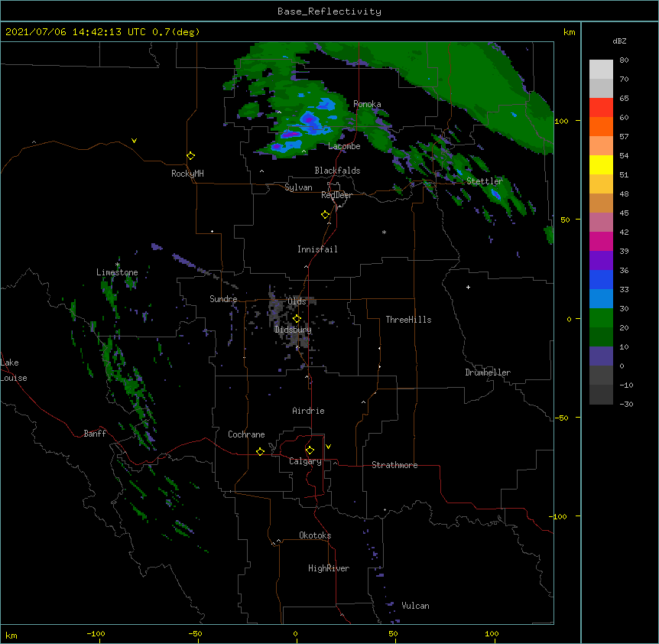Screen dimensions: 659x644
Task: Click the Okotoks label
Action: pos(315,535)
